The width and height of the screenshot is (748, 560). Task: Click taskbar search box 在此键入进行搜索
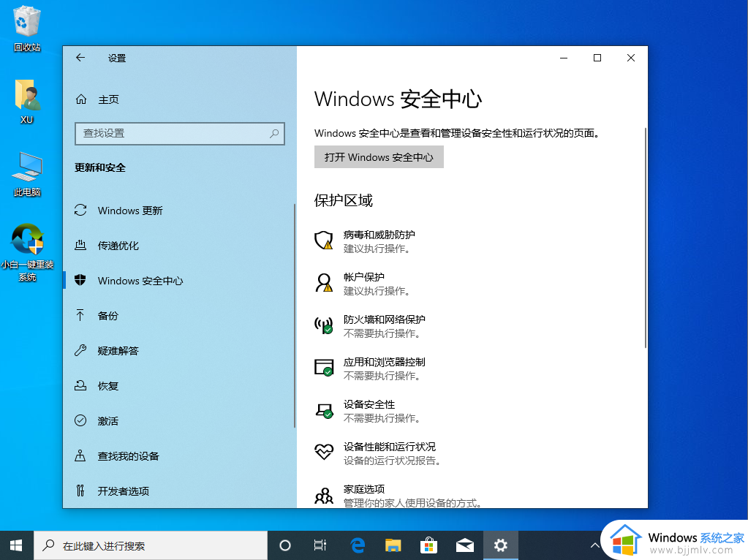[151, 545]
